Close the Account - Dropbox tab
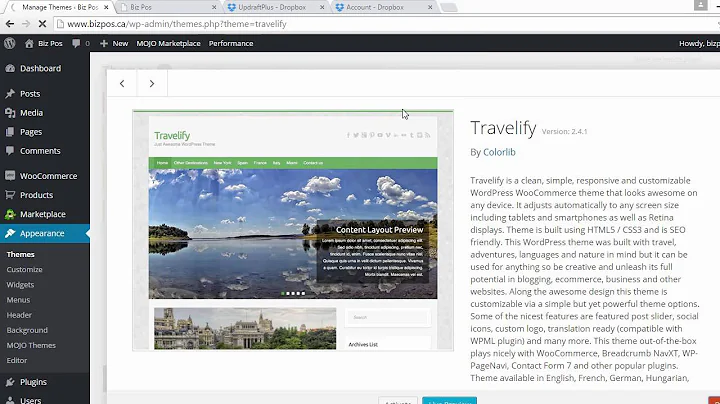Image resolution: width=720 pixels, height=404 pixels. (430, 7)
